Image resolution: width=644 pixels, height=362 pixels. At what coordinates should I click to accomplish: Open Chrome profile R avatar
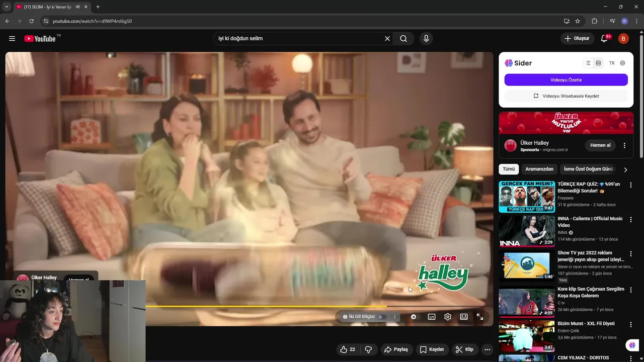pos(624,21)
